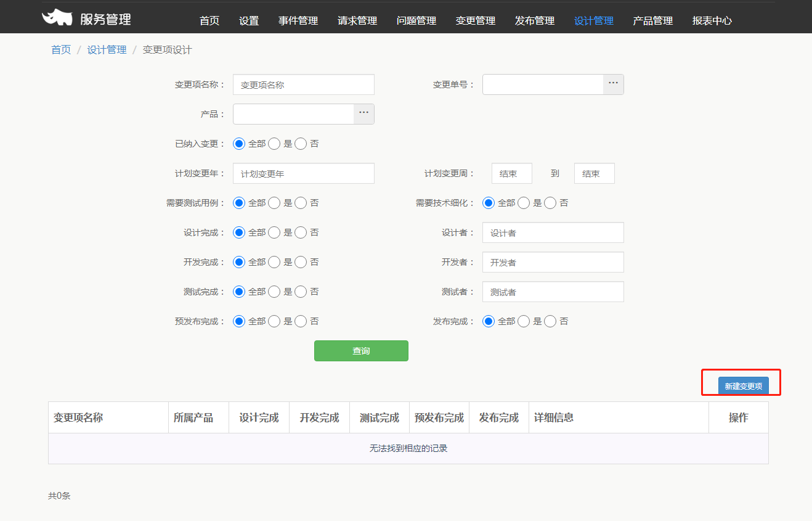This screenshot has height=521, width=812.
Task: Focus the 设计者 input field
Action: pyautogui.click(x=553, y=232)
